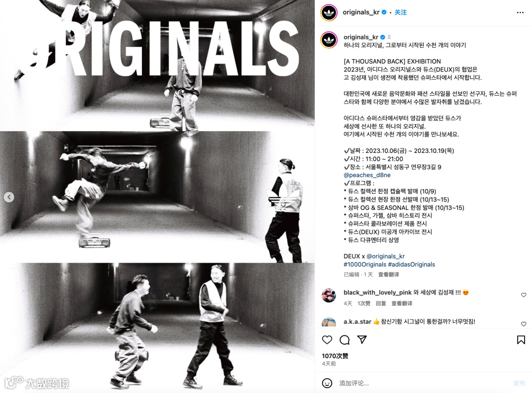Open originals_kr profile picture in the header
The width and height of the screenshot is (532, 393).
[329, 12]
